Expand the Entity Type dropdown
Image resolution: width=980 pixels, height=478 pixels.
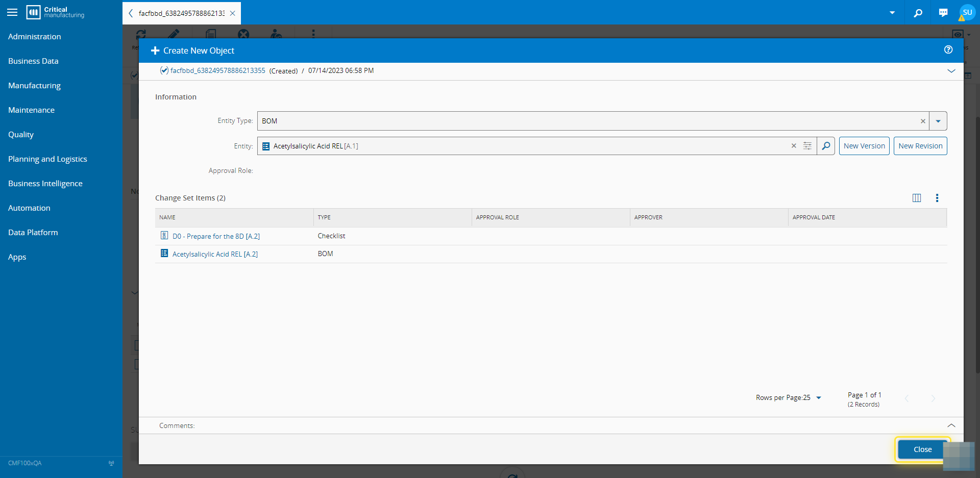click(938, 121)
